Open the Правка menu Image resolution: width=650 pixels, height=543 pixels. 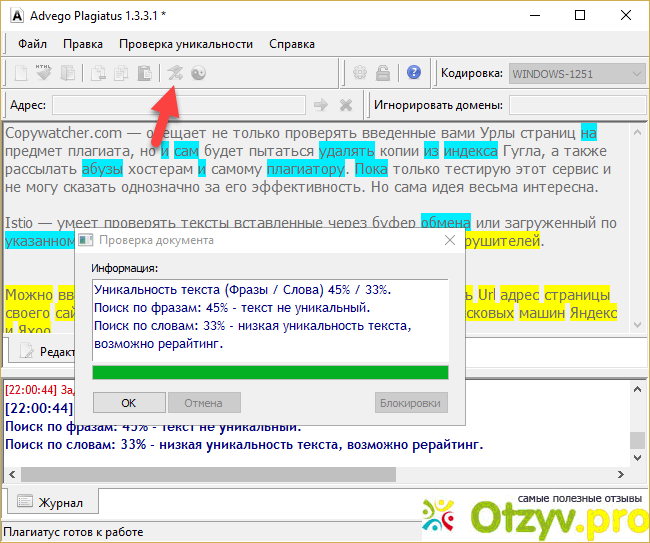[82, 44]
